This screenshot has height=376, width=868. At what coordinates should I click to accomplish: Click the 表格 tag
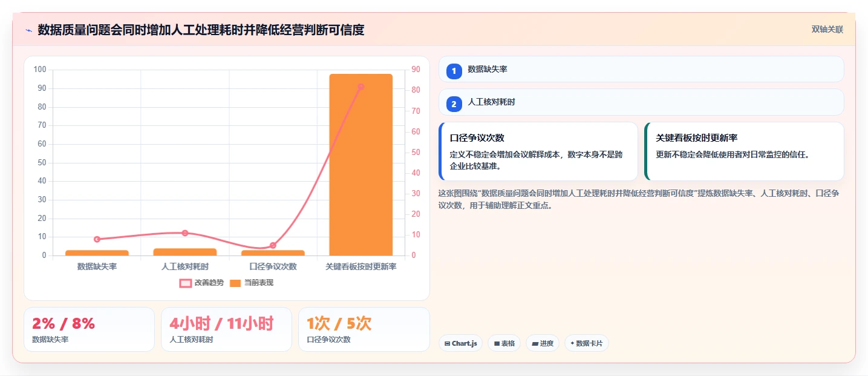(504, 343)
